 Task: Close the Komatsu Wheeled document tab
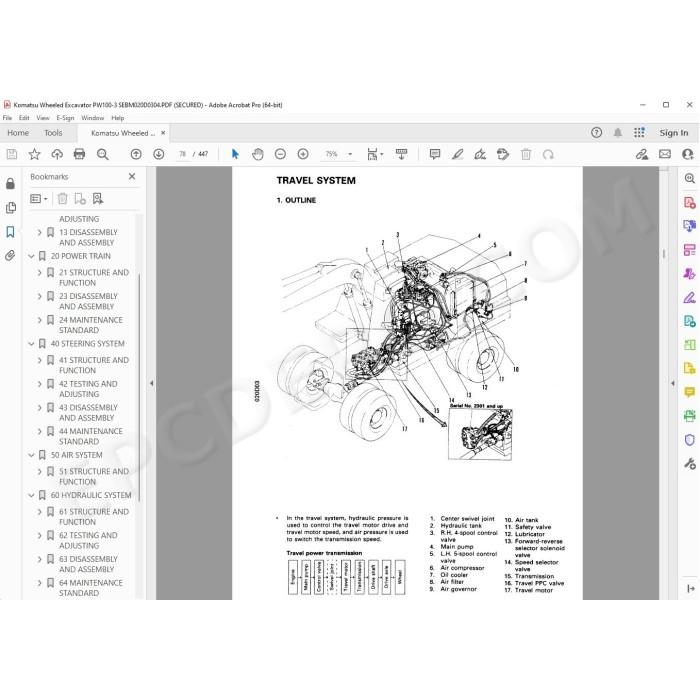click(x=163, y=133)
